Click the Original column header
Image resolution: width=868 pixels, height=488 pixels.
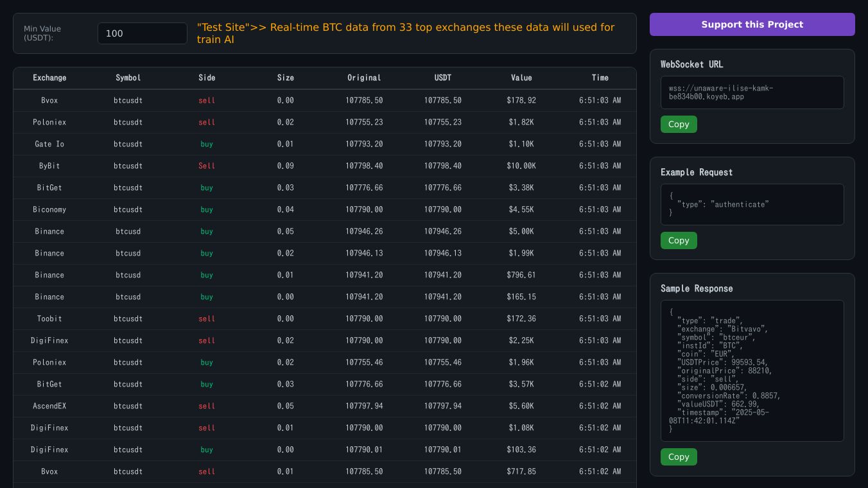tap(364, 78)
